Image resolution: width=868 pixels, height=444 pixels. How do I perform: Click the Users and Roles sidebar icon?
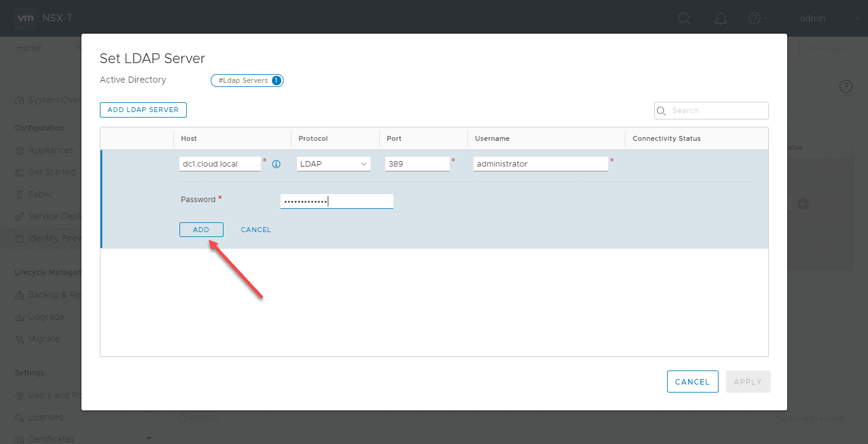[x=20, y=395]
